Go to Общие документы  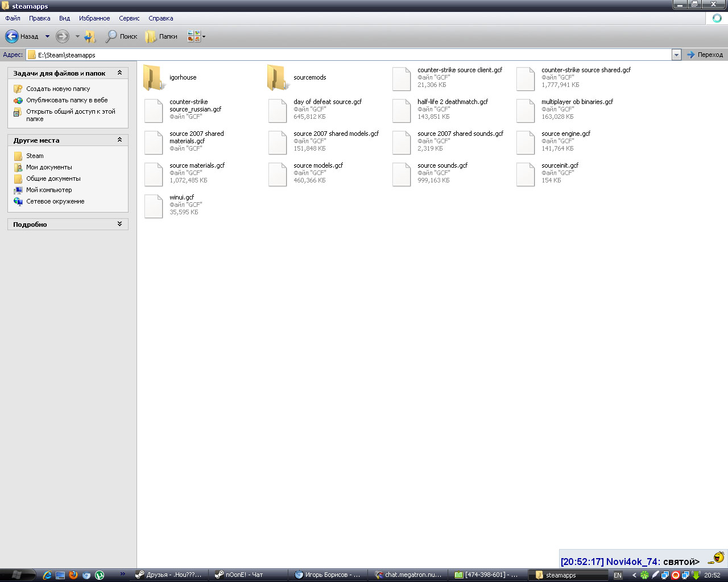pos(53,178)
